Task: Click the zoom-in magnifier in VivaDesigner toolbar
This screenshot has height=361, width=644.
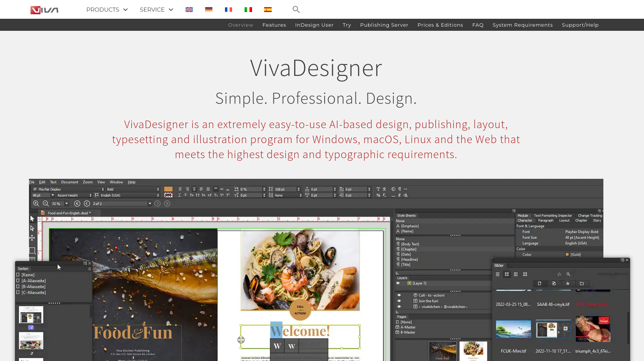Action: click(x=36, y=204)
